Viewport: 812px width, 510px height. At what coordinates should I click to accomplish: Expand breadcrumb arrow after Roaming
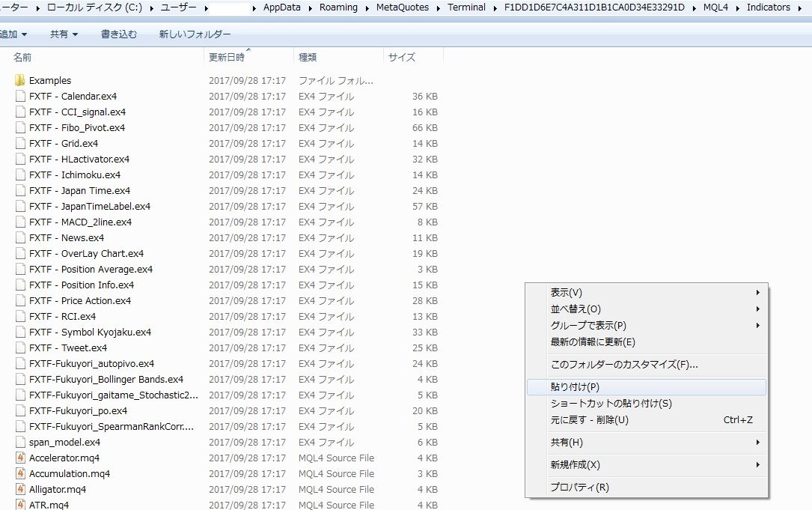click(367, 7)
